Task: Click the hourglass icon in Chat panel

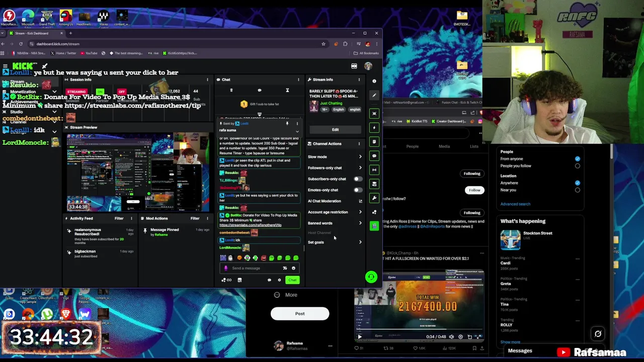Action: pyautogui.click(x=287, y=90)
